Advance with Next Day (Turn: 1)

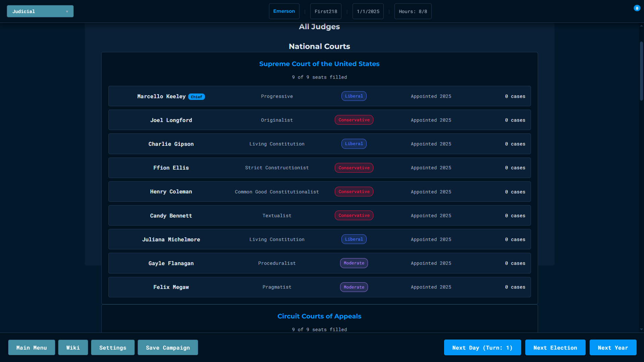[x=482, y=348]
